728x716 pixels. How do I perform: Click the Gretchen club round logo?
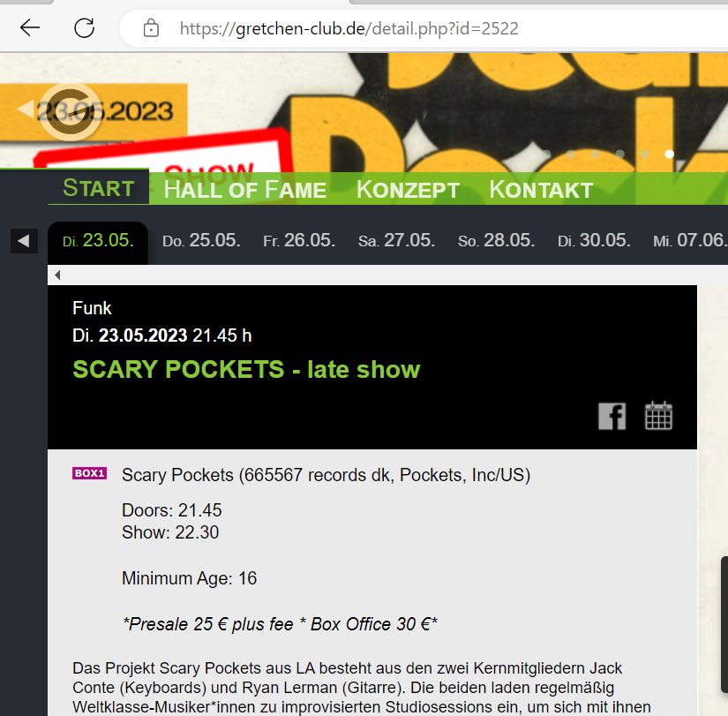[69, 112]
